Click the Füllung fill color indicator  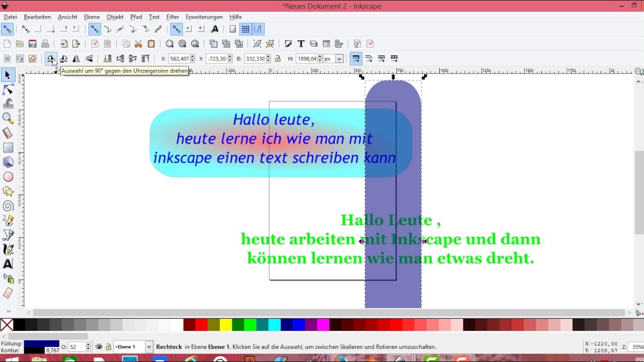pyautogui.click(x=41, y=344)
